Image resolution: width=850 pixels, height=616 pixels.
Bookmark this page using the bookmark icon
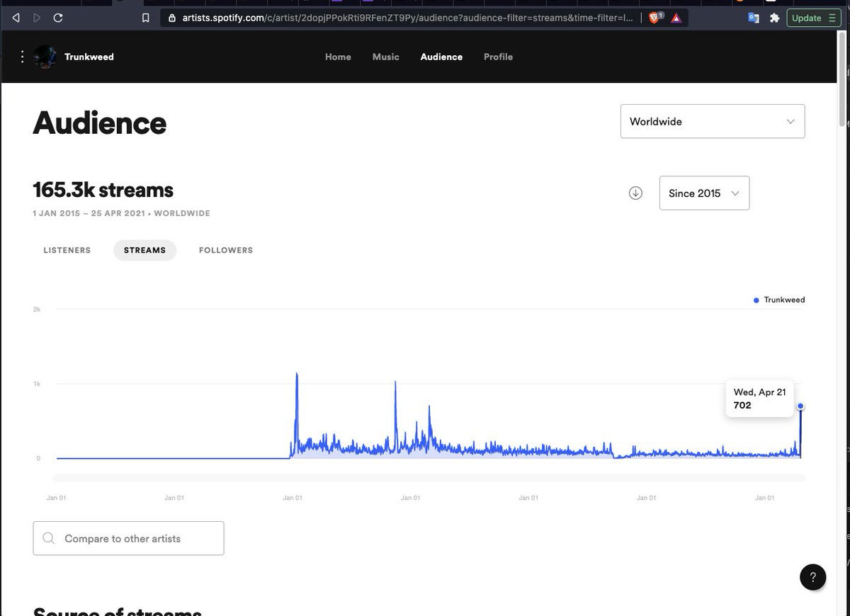coord(146,18)
